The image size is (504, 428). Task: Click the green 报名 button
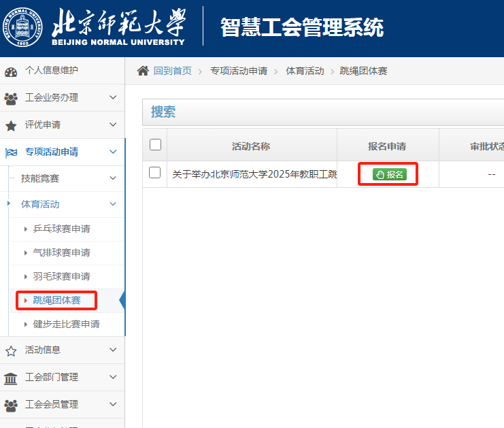coord(390,174)
